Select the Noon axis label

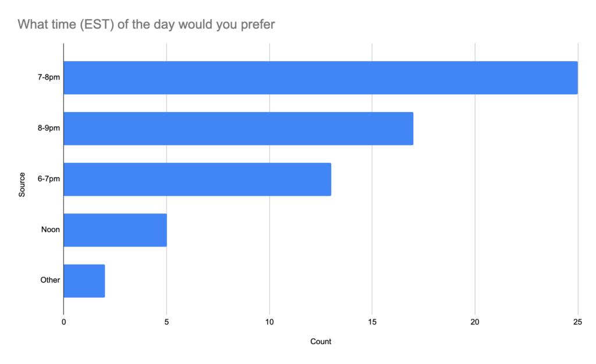coord(51,230)
